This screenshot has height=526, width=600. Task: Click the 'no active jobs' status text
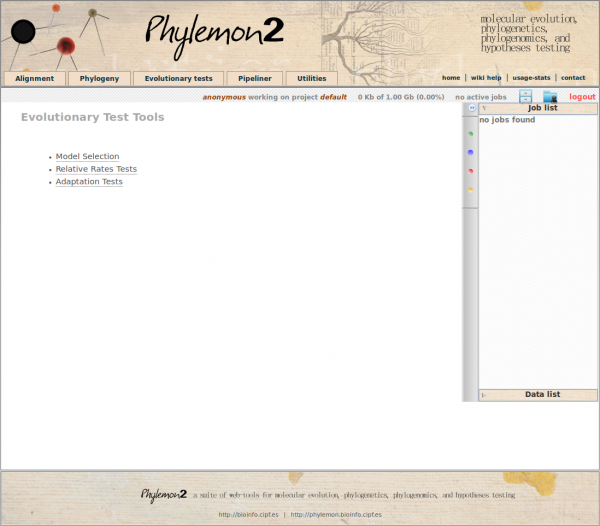[x=481, y=97]
